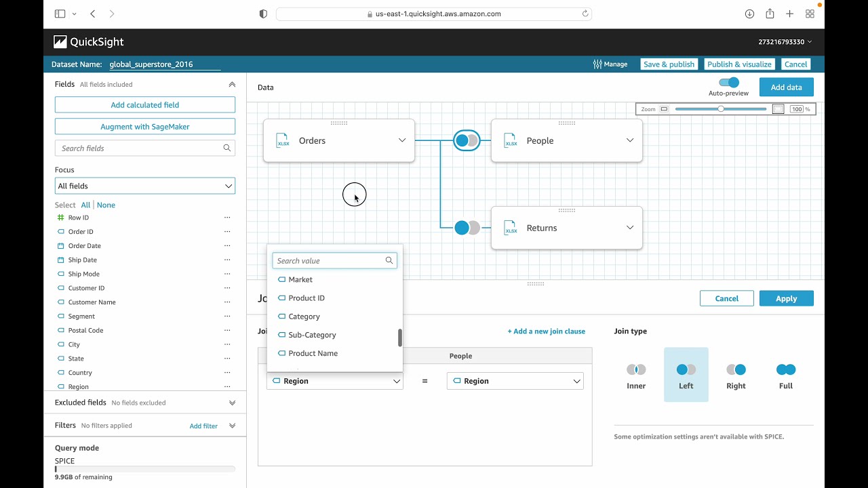Choose the Inner join type
Screen dimensions: 868x488
coord(636,375)
